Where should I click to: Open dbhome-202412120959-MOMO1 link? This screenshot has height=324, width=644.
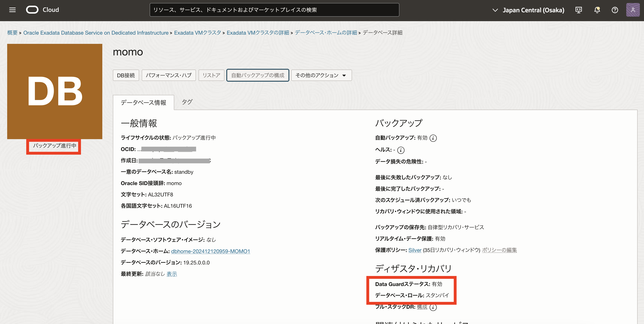210,251
